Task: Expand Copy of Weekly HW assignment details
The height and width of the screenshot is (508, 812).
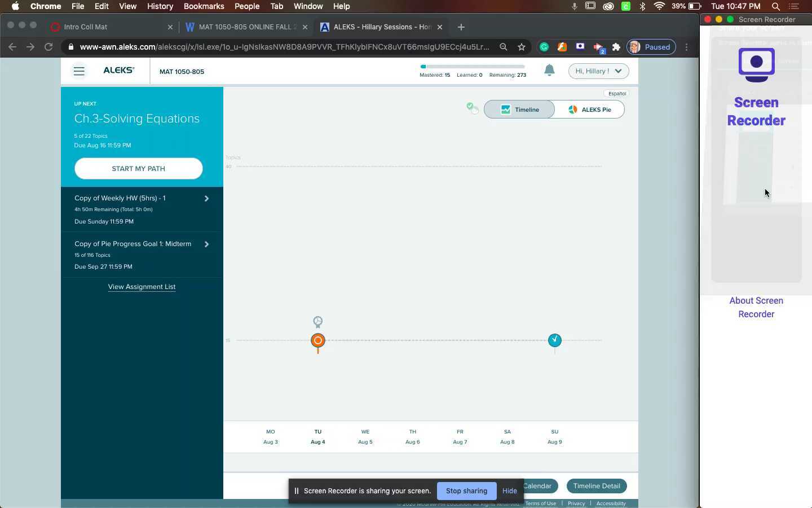Action: pos(206,198)
